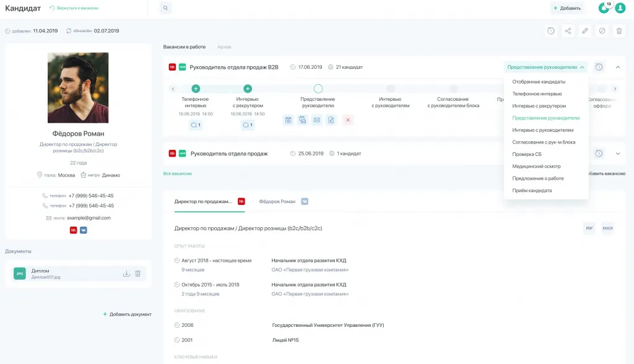
Task: Click the red reject X icon
Action: (348, 120)
